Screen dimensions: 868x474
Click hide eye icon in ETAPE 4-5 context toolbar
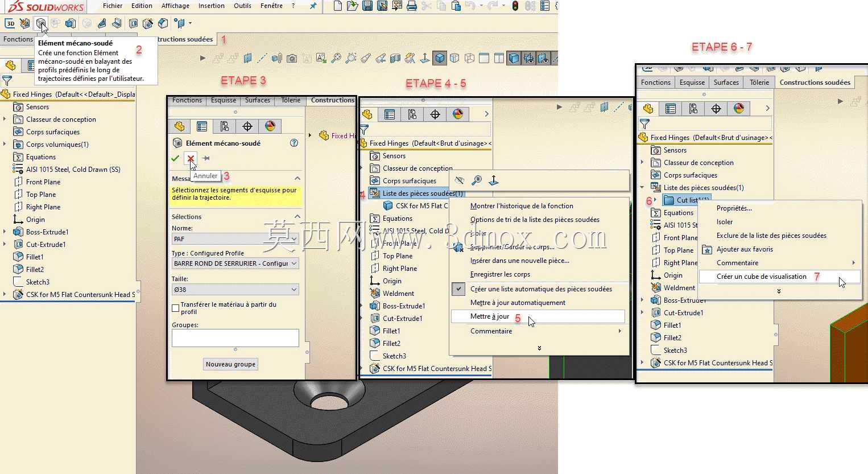(x=460, y=180)
